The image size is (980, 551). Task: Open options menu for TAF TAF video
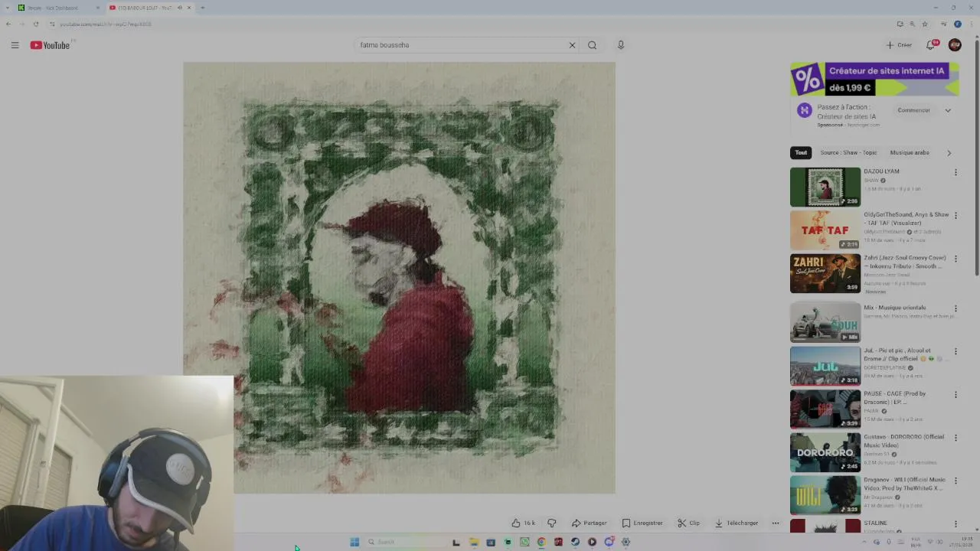tap(955, 216)
